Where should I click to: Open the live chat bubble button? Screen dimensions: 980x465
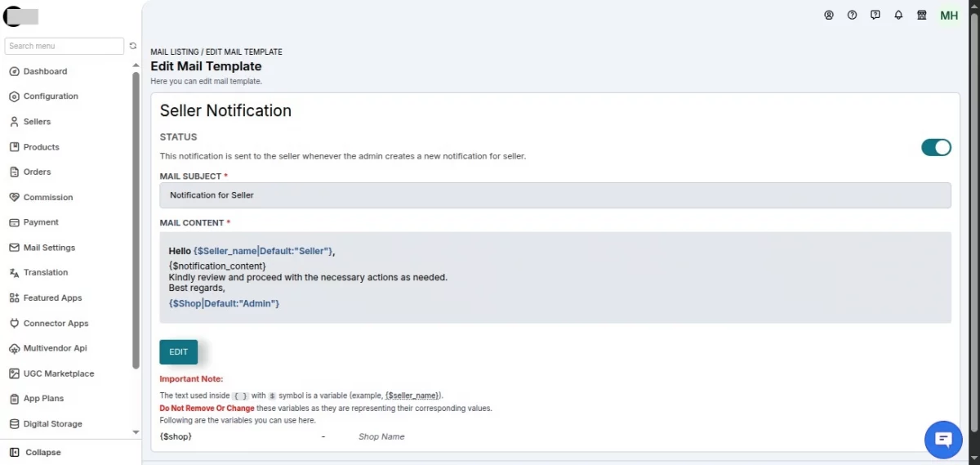click(943, 440)
